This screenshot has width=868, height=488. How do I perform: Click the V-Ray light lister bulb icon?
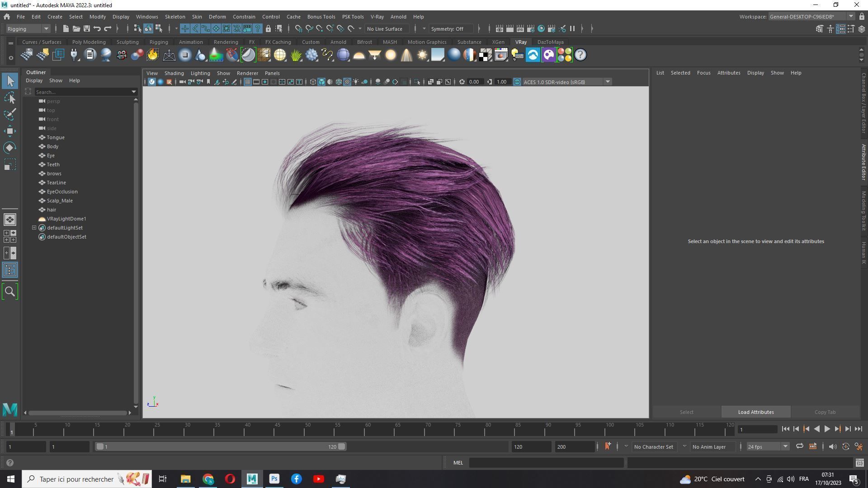pos(517,55)
